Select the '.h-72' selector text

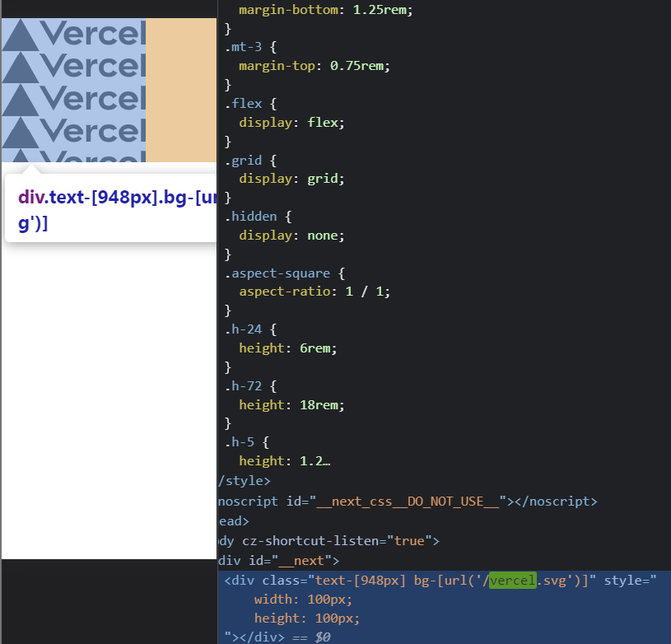click(x=243, y=386)
